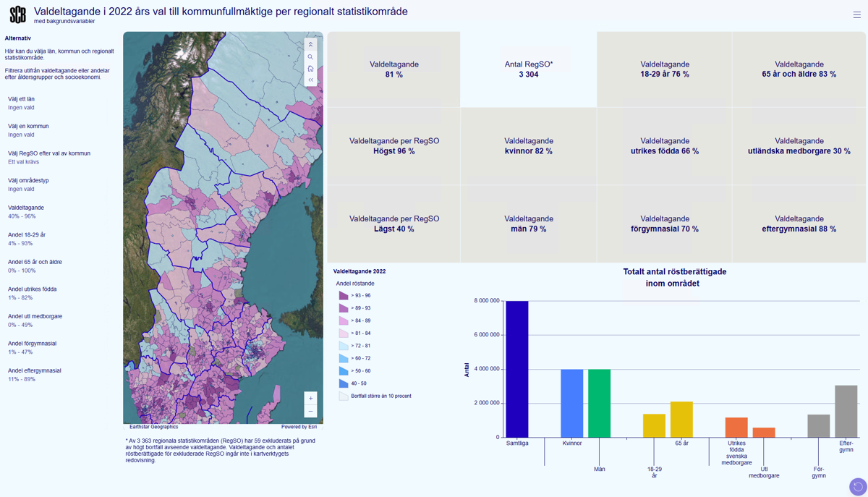Click the '> 93 - 96' legend swatch
Screen dimensions: 868x497
[x=344, y=296]
